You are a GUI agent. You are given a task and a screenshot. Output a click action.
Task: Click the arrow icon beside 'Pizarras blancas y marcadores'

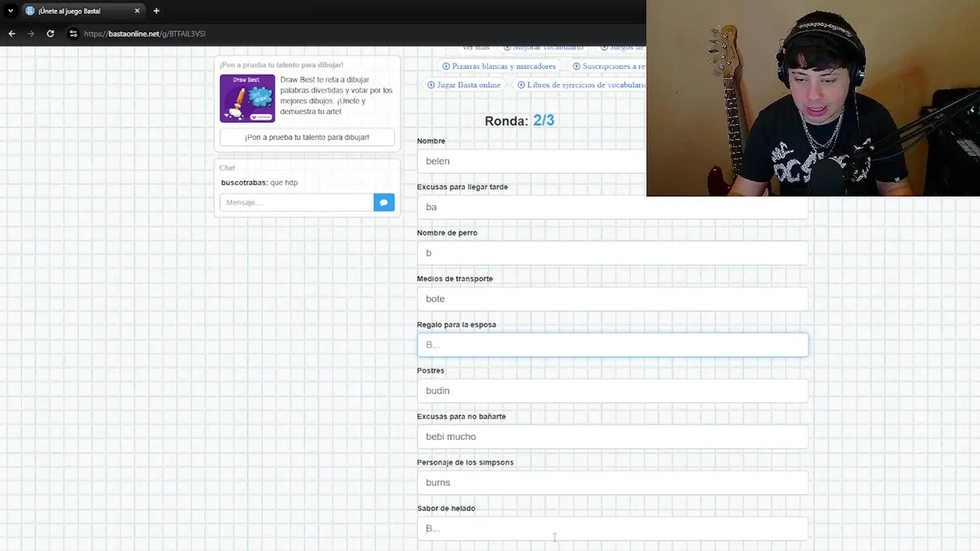coord(446,67)
